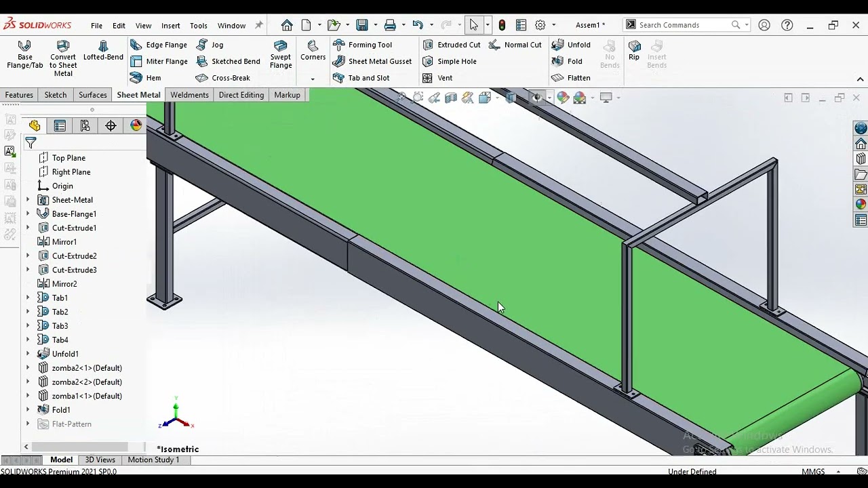Expand the Unfold1 feature node
Image resolution: width=868 pixels, height=488 pixels.
pos(28,354)
